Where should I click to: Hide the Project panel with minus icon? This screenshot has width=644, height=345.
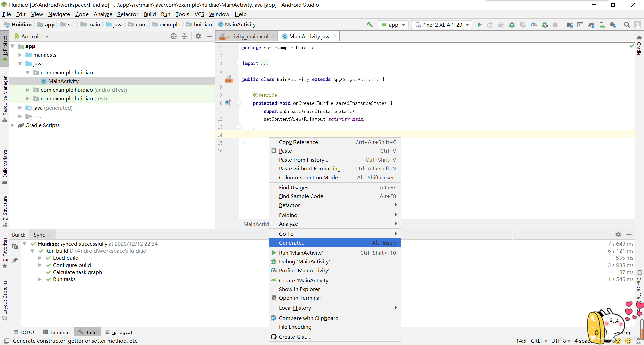(209, 36)
